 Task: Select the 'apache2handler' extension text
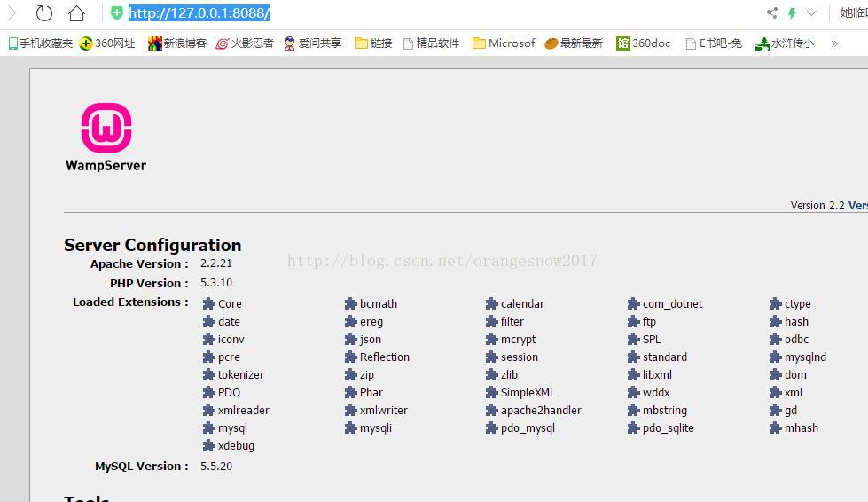tap(541, 410)
